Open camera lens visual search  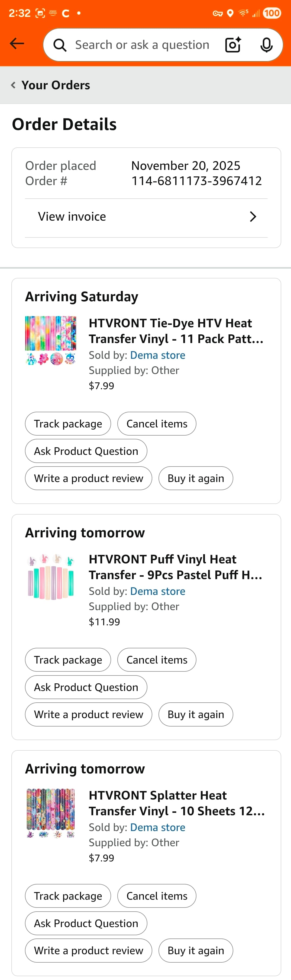click(x=232, y=45)
